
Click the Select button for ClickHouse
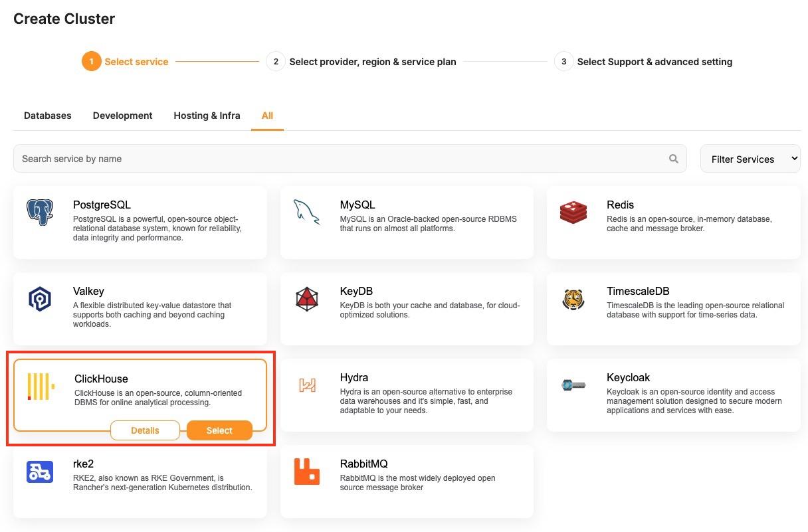(219, 430)
